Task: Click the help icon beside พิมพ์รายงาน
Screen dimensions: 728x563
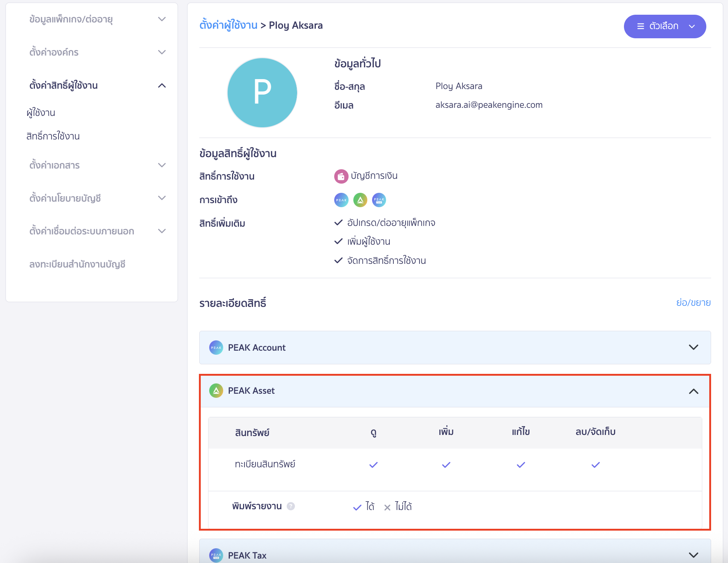Action: pyautogui.click(x=291, y=506)
